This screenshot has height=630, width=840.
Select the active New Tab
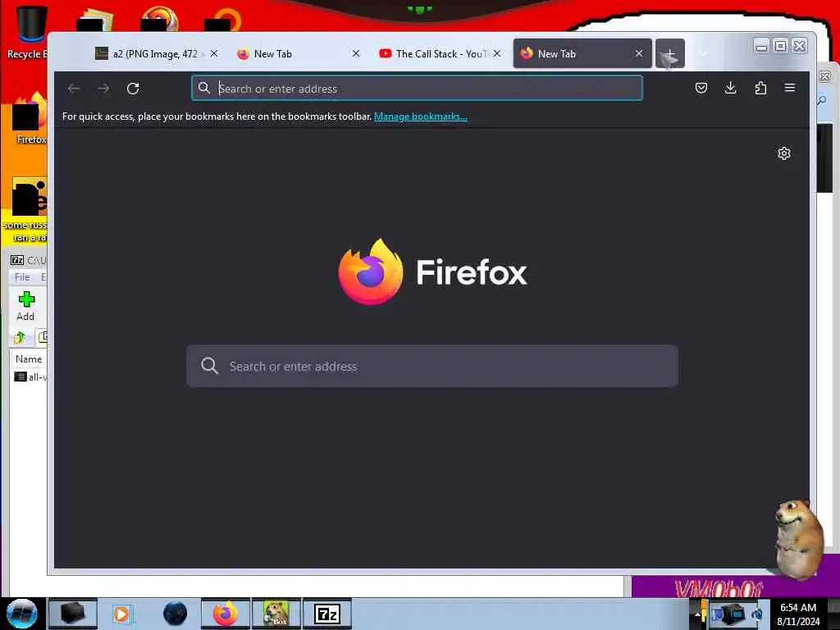click(576, 53)
